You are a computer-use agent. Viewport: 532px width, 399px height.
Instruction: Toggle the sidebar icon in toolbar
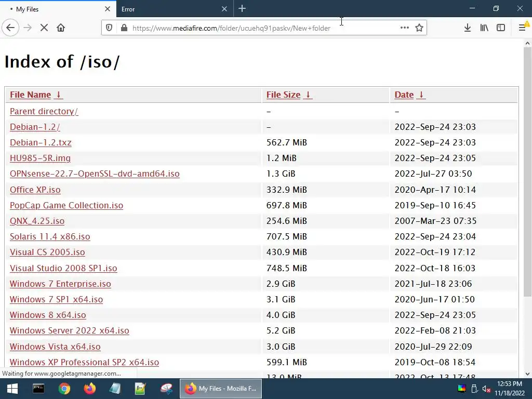(501, 28)
